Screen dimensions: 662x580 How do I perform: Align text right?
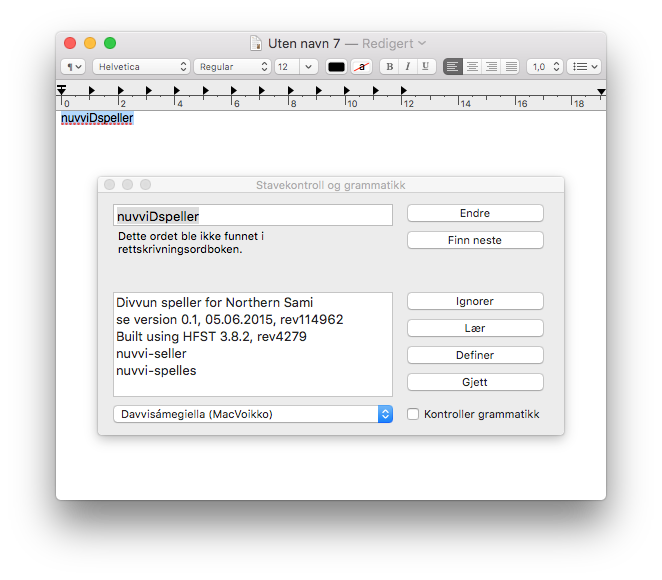(491, 67)
